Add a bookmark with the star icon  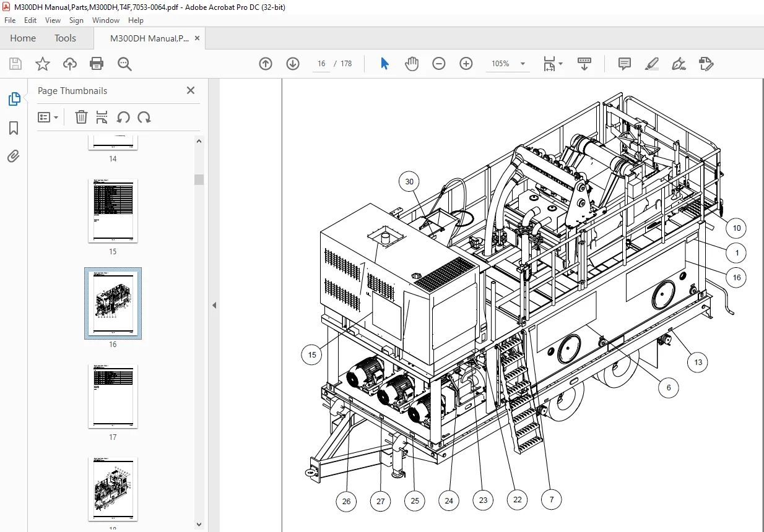pos(42,64)
